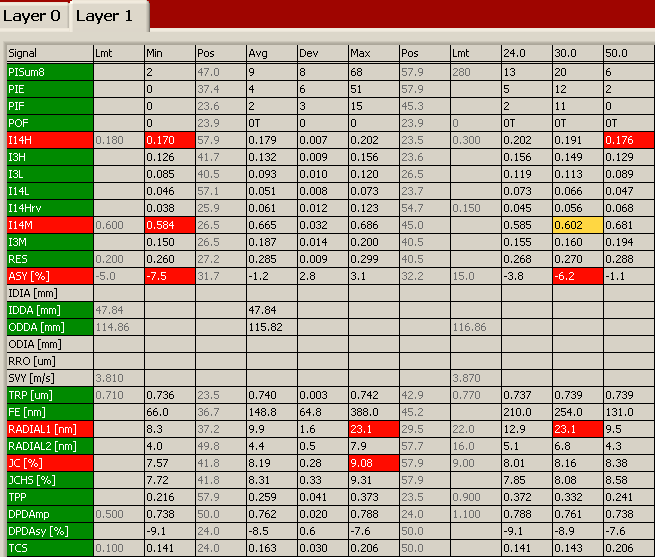Select the TPP signal label

pyautogui.click(x=50, y=497)
